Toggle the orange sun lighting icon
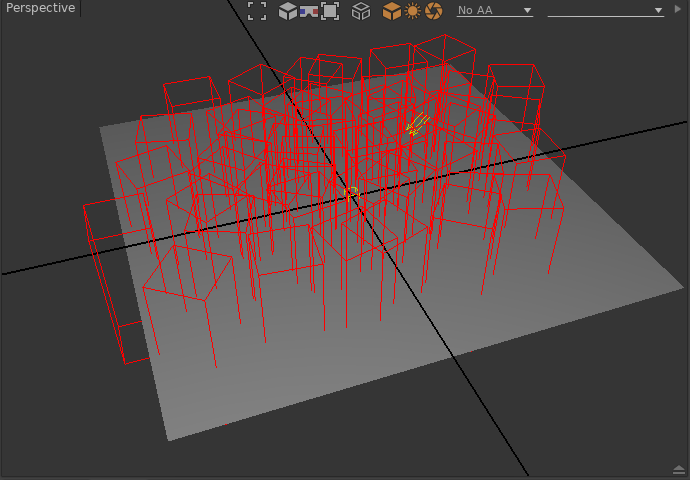Viewport: 690px width, 480px height. click(x=412, y=11)
